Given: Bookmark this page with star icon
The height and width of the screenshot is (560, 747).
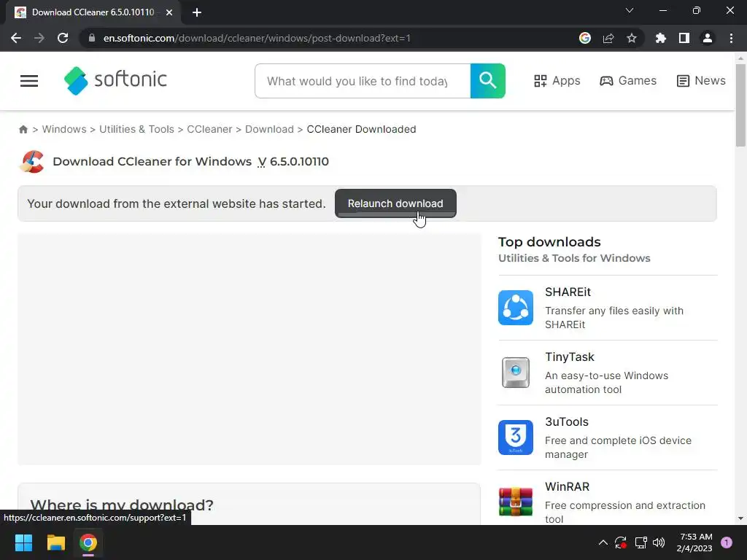Looking at the screenshot, I should pyautogui.click(x=632, y=38).
